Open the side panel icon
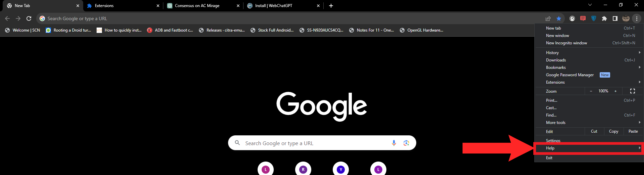 coord(615,18)
